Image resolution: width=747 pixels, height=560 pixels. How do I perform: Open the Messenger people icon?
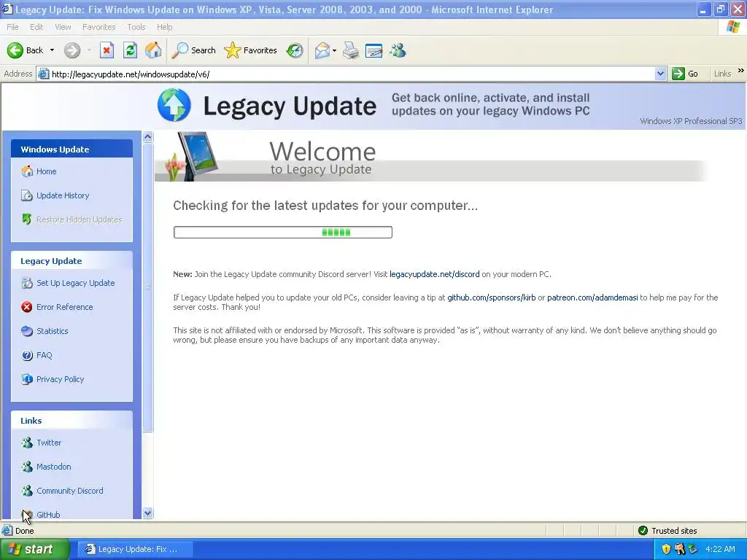coord(398,50)
